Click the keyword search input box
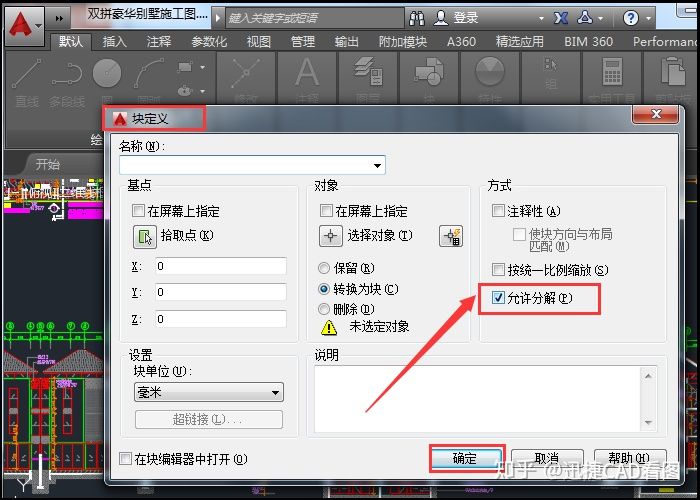The width and height of the screenshot is (700, 500). 315,18
